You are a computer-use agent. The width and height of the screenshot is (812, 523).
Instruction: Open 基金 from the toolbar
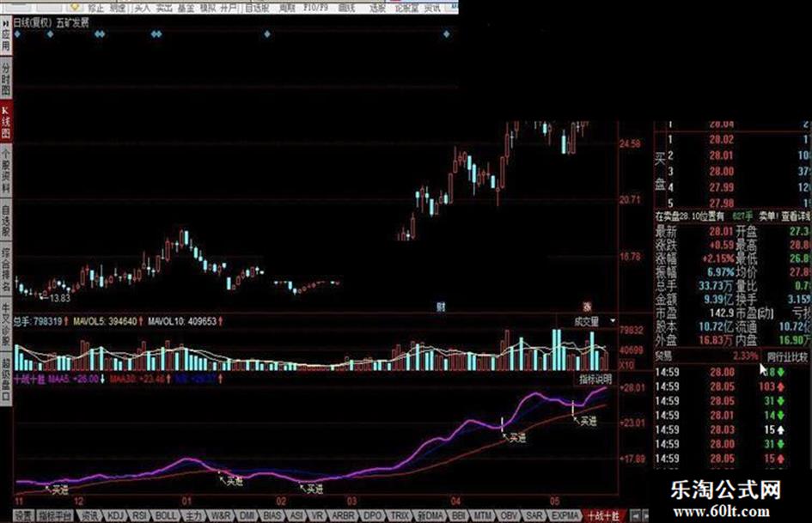coord(186,8)
